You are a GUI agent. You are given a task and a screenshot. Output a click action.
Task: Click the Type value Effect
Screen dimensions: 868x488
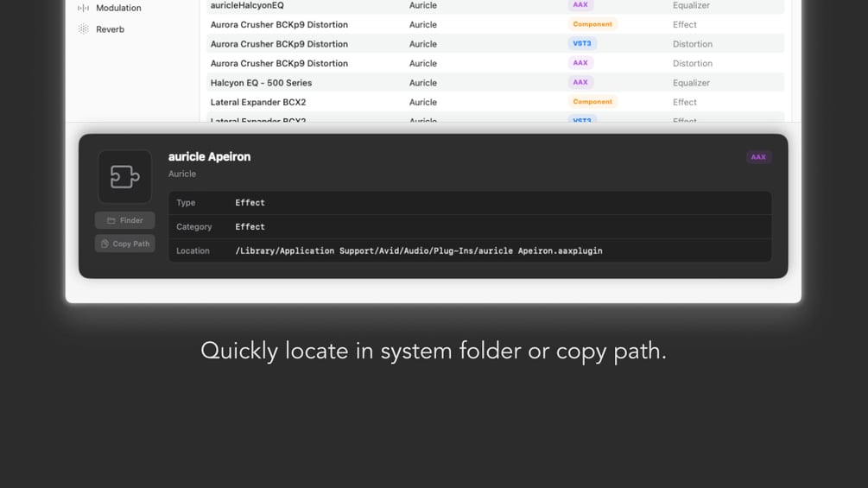coord(250,202)
